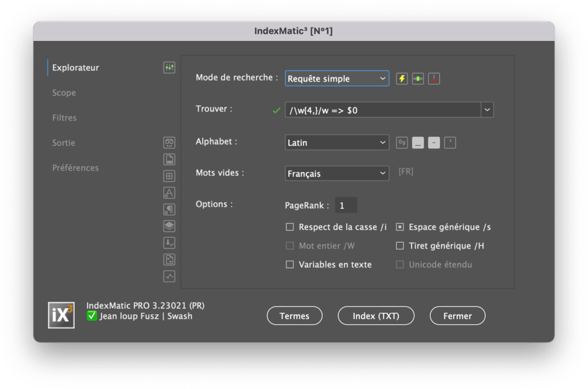Toggle the apostrophe alphabet option
Viewport: 588px width, 389px height.
450,142
